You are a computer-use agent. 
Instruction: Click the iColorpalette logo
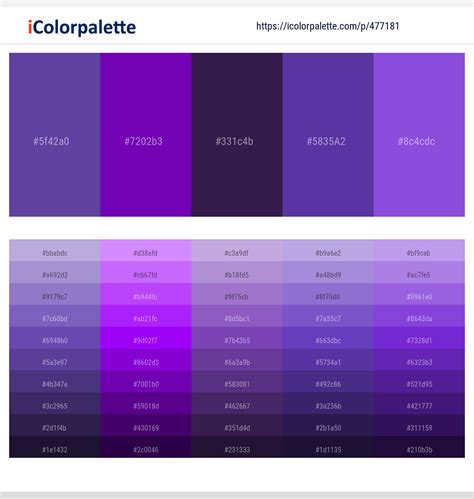(82, 27)
